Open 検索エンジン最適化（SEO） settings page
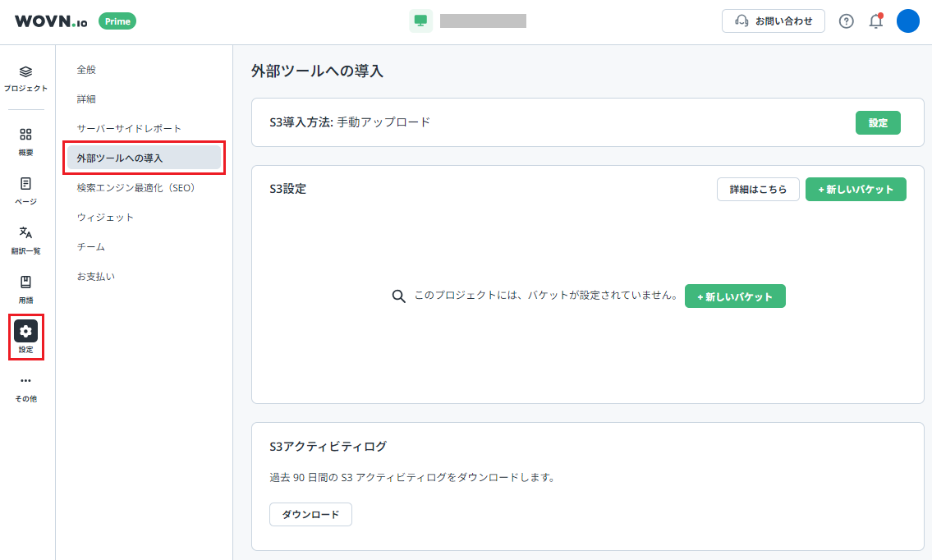The width and height of the screenshot is (932, 560). (135, 188)
